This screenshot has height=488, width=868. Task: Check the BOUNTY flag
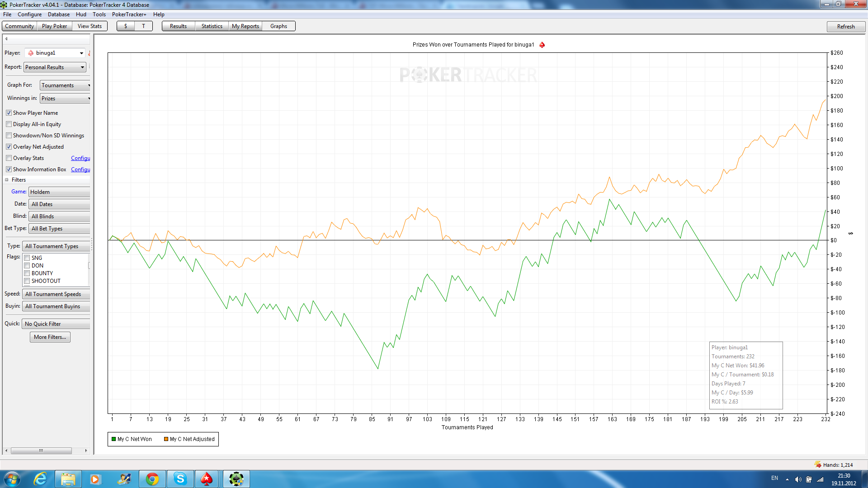click(27, 273)
